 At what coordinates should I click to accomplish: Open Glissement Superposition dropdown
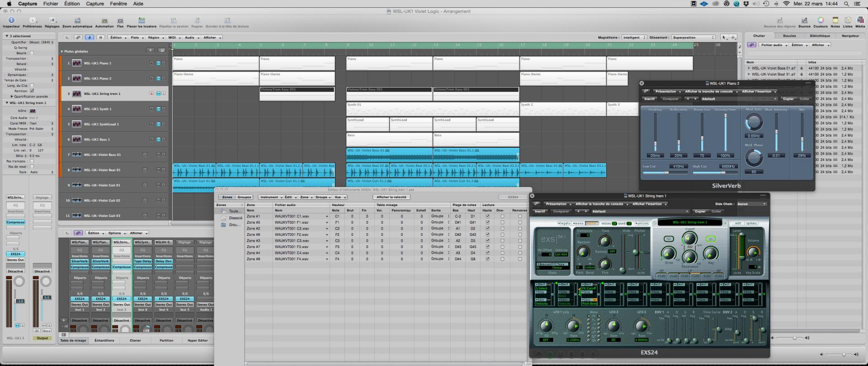(693, 38)
